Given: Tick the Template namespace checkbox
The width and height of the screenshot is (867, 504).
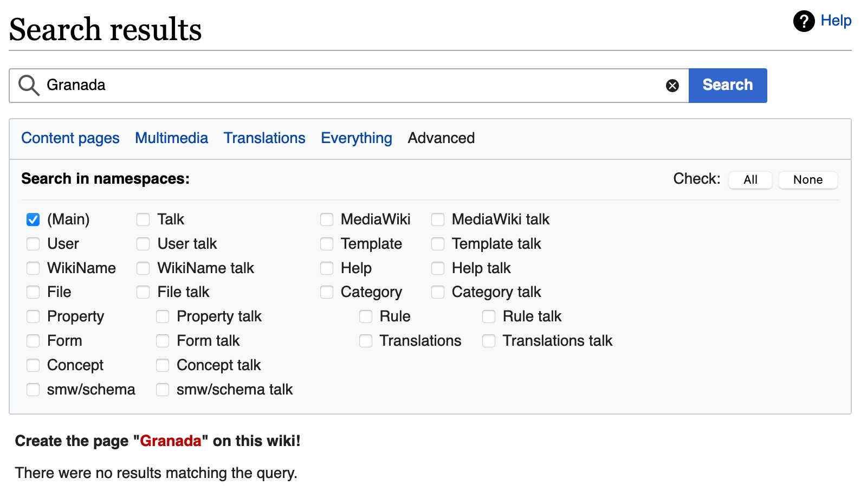Looking at the screenshot, I should (327, 244).
